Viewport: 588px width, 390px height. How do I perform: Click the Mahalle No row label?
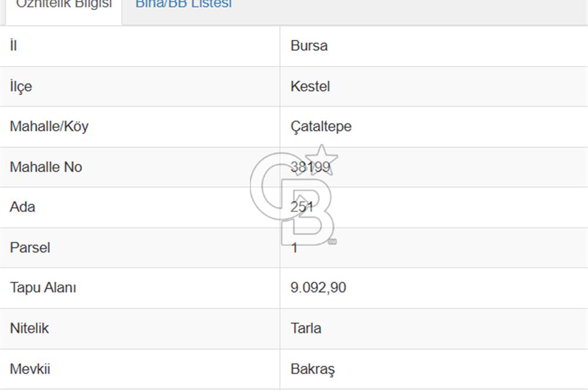point(46,167)
